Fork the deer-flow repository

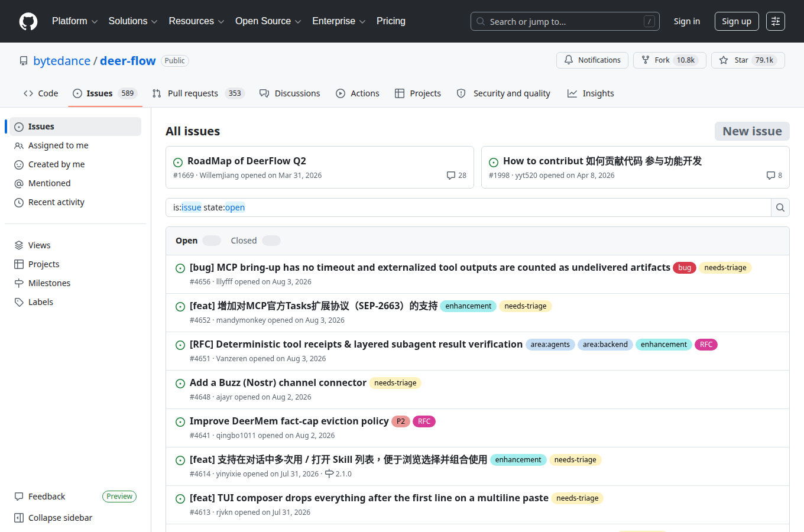(x=670, y=60)
